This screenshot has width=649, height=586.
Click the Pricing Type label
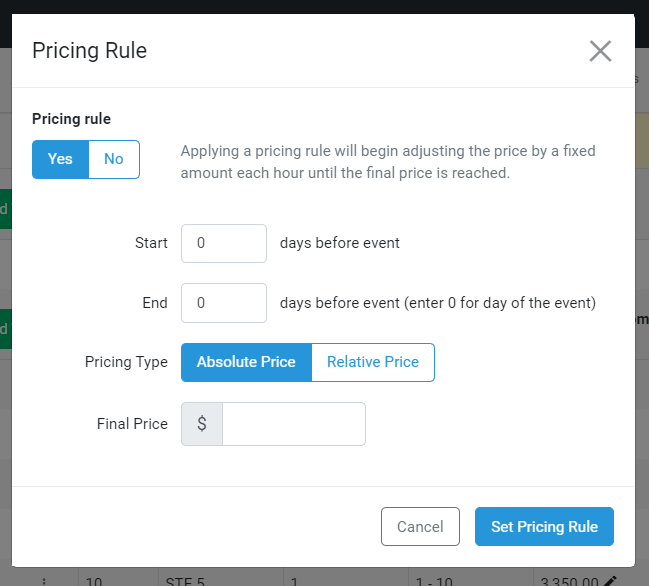(126, 362)
